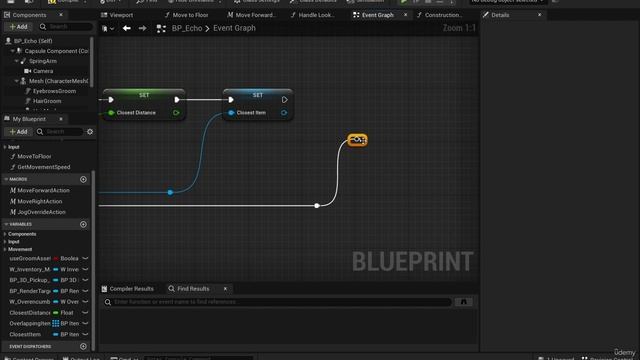The image size is (640, 360).
Task: Click Add button in My Blueprint panel
Action: pyautogui.click(x=18, y=132)
